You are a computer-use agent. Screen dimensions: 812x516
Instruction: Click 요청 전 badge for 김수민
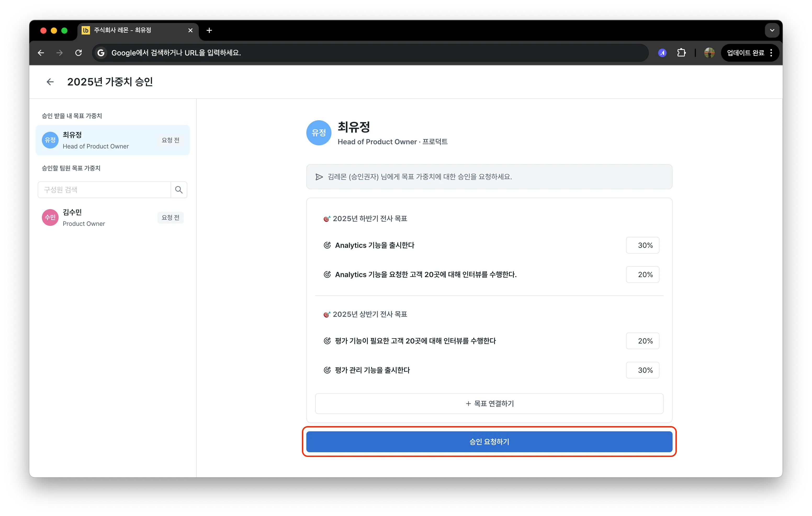coord(170,217)
